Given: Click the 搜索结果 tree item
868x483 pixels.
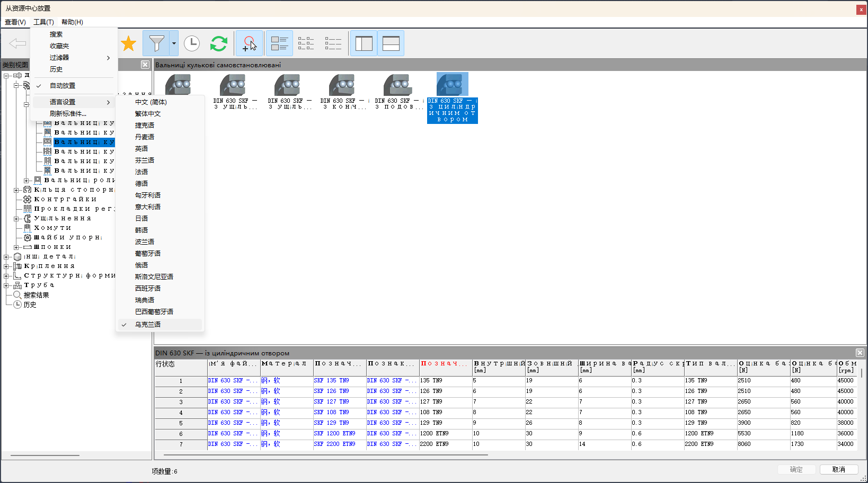Looking at the screenshot, I should click(x=36, y=296).
